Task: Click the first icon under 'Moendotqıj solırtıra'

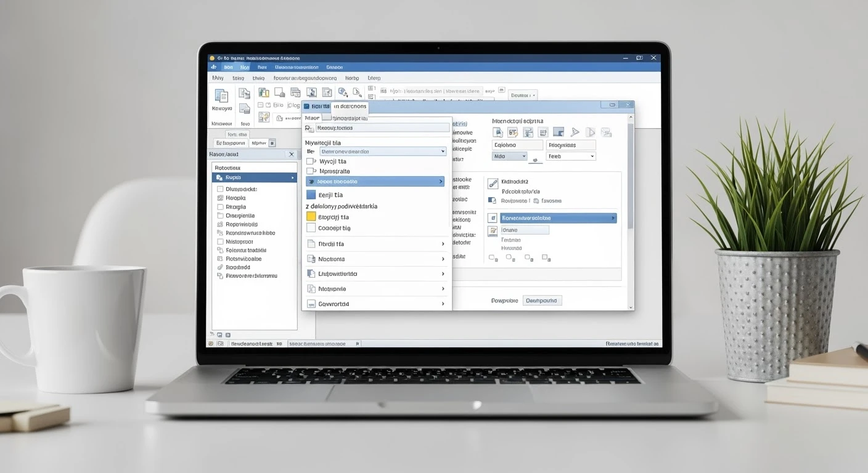Action: coord(498,132)
